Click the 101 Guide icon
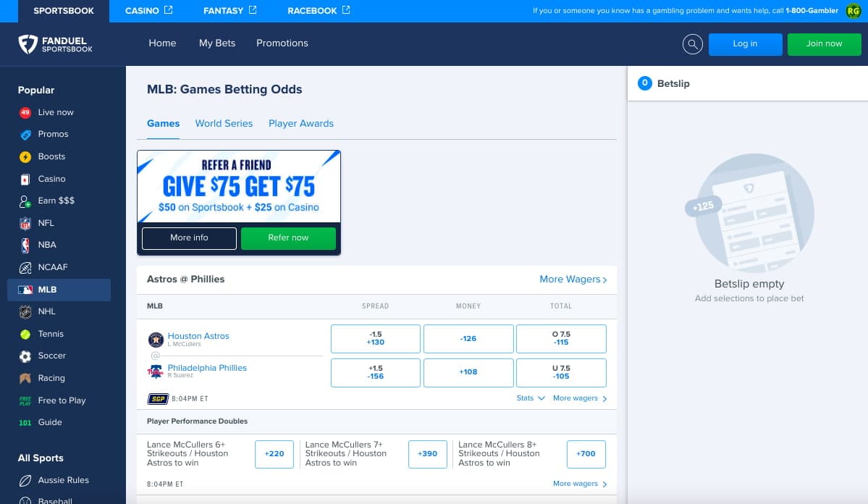 (25, 423)
